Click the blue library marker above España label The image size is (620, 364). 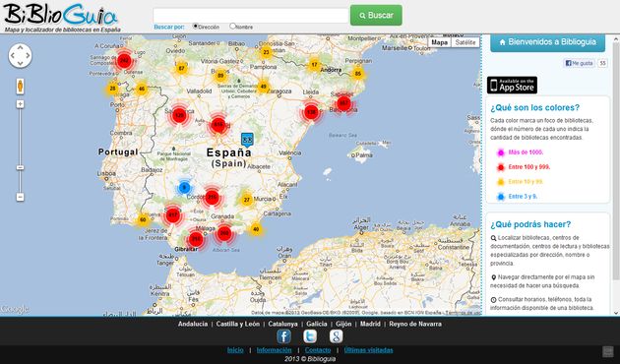click(x=247, y=140)
